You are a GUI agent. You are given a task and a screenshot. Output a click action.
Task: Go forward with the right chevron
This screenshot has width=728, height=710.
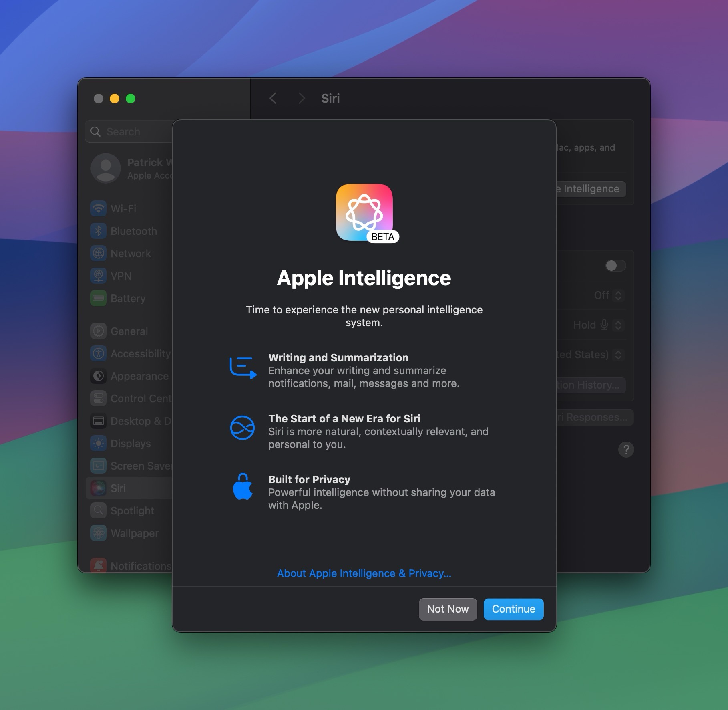(302, 98)
